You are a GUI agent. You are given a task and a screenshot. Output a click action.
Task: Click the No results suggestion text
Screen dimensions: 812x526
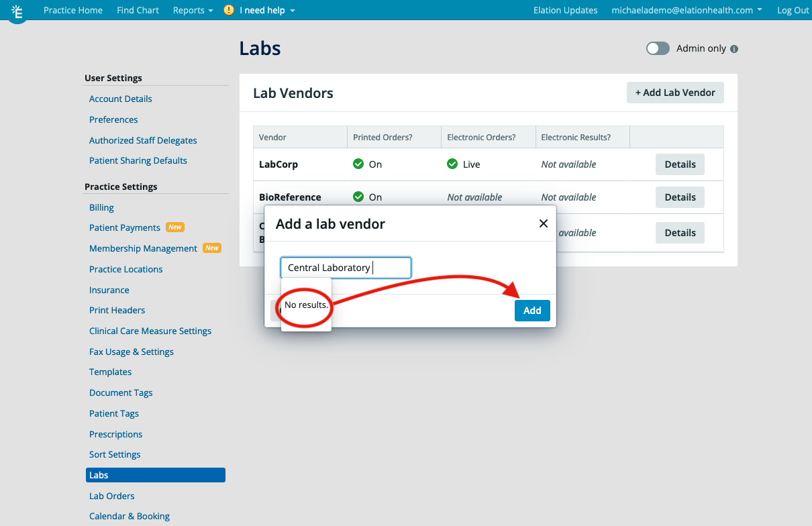pos(306,305)
